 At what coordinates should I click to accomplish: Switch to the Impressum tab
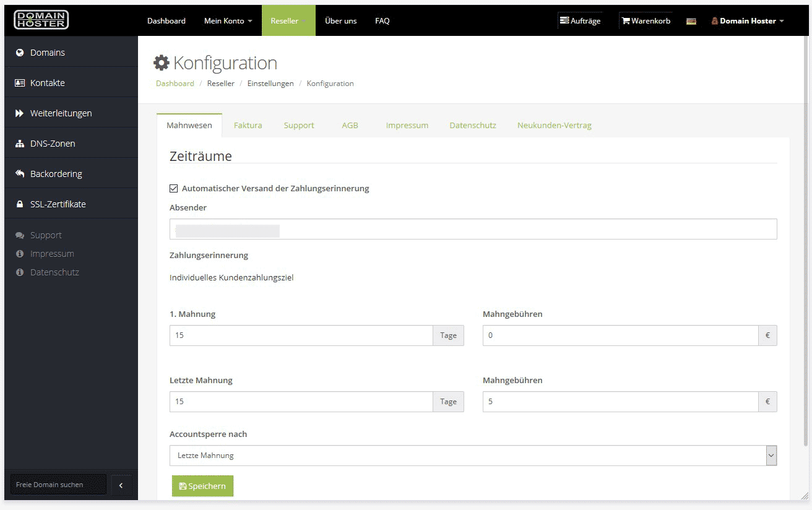[407, 125]
